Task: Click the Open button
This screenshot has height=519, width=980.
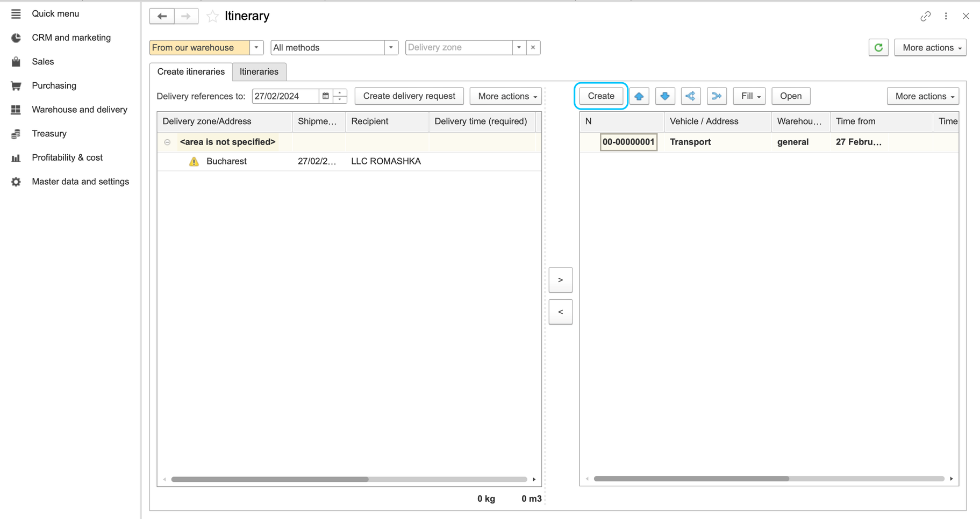Action: click(791, 96)
